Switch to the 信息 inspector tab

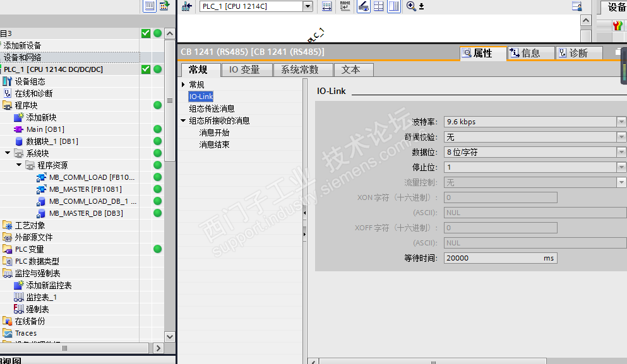click(x=530, y=53)
